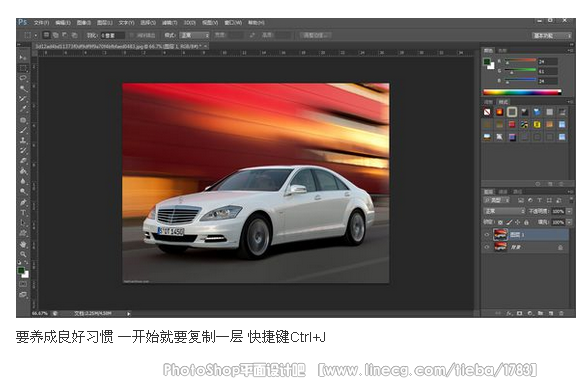
Task: Open the 文件(F) menu
Action: pyautogui.click(x=42, y=23)
